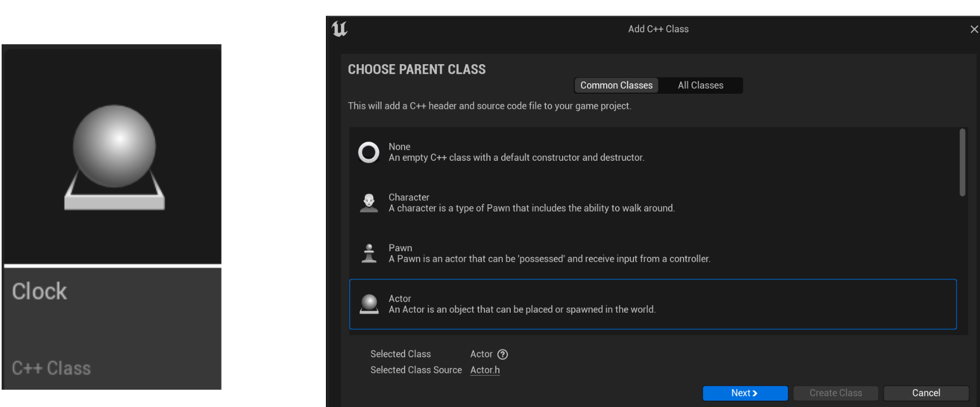Viewport: 980px width, 407px height.
Task: Select None as parent class
Action: pos(516,152)
